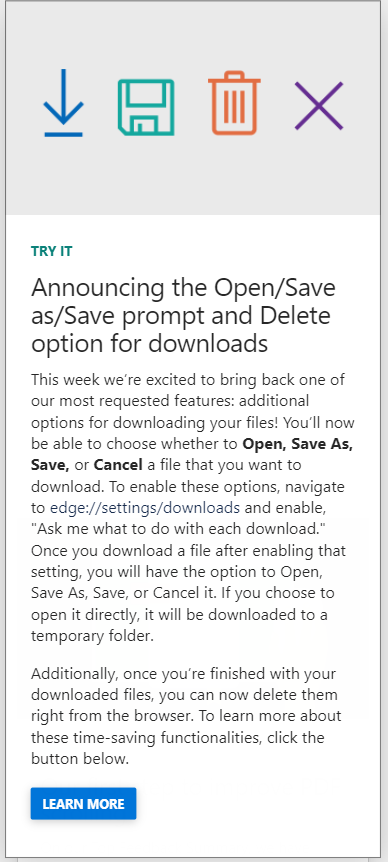Click the gray banner image area
388x862 pixels.
(x=193, y=108)
